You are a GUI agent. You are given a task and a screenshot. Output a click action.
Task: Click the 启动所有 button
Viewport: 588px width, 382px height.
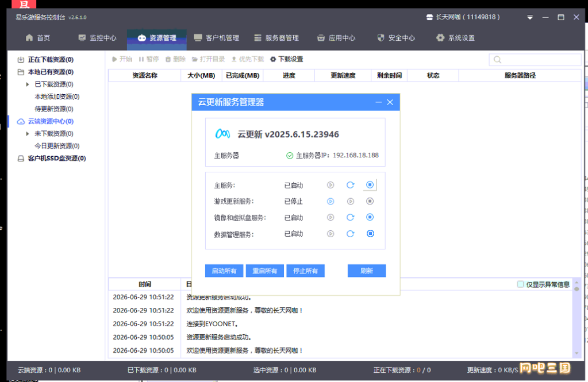(x=224, y=271)
